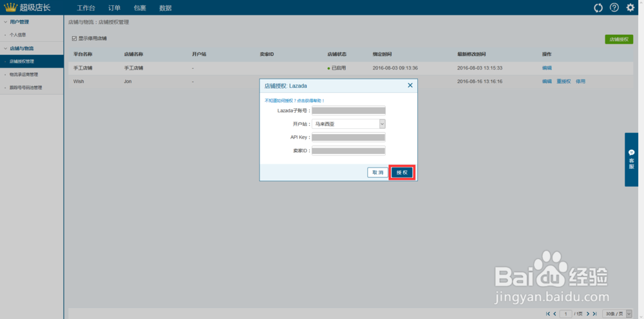The image size is (644, 319).
Task: Collapse the 店铺与物流 section
Action: [21, 48]
